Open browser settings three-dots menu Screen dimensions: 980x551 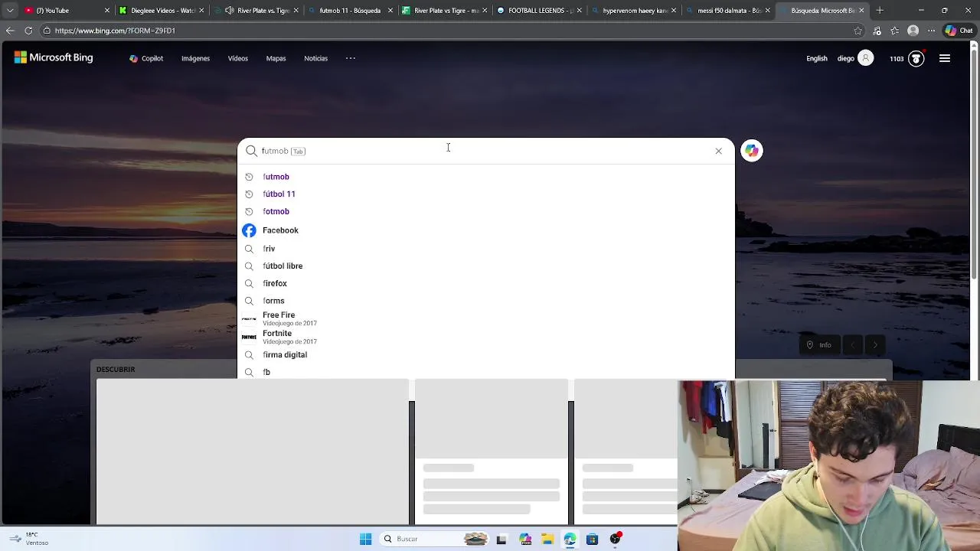931,31
